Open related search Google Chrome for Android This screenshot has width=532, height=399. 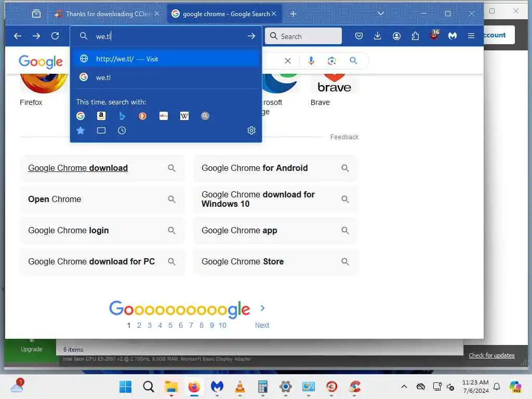click(276, 168)
